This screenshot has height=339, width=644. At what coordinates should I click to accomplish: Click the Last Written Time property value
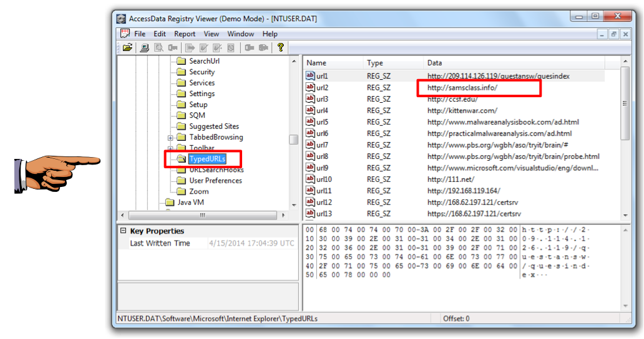point(251,243)
